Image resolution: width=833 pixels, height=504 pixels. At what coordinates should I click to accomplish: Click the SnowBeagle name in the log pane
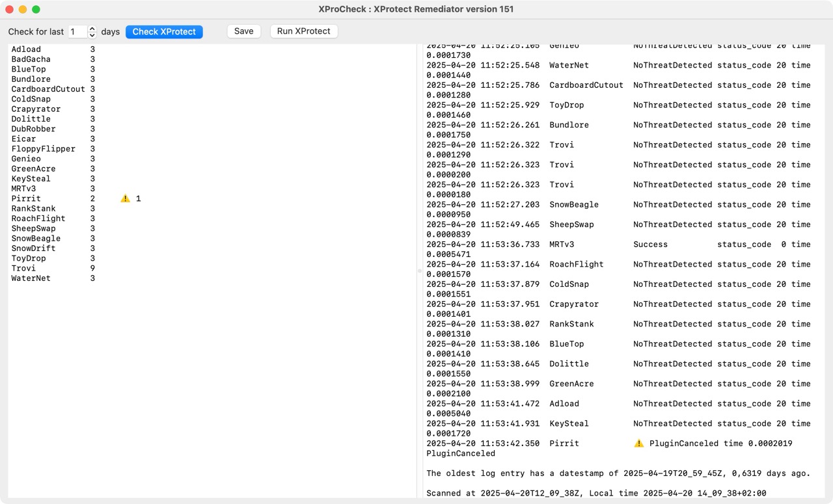point(574,205)
